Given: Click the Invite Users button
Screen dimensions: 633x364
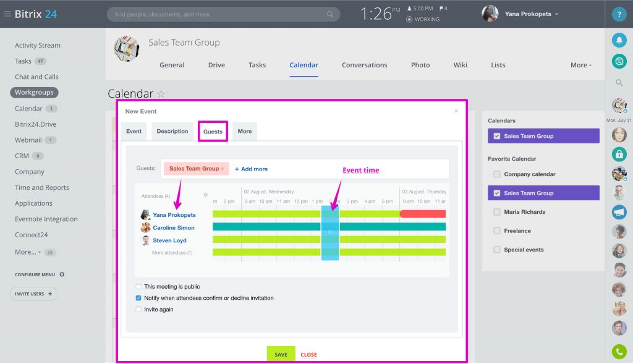Looking at the screenshot, I should [x=33, y=294].
